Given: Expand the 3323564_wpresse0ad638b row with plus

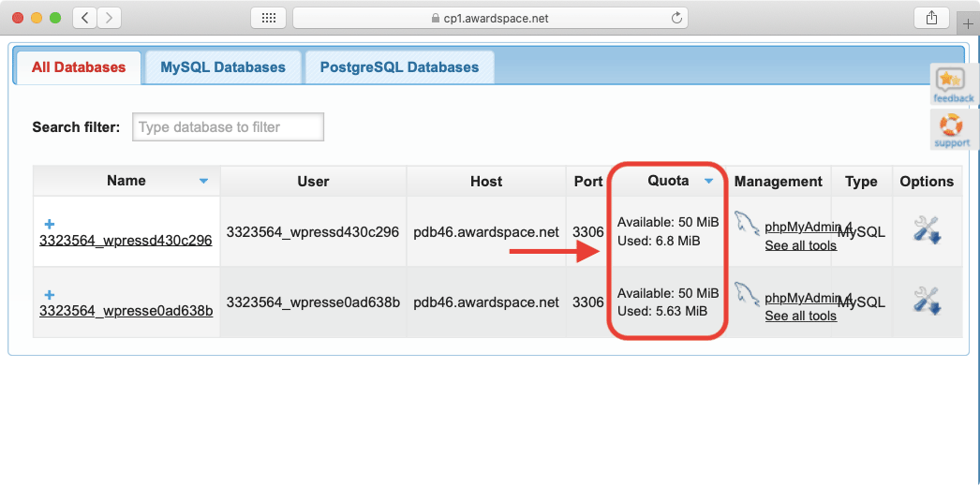Looking at the screenshot, I should (x=50, y=294).
